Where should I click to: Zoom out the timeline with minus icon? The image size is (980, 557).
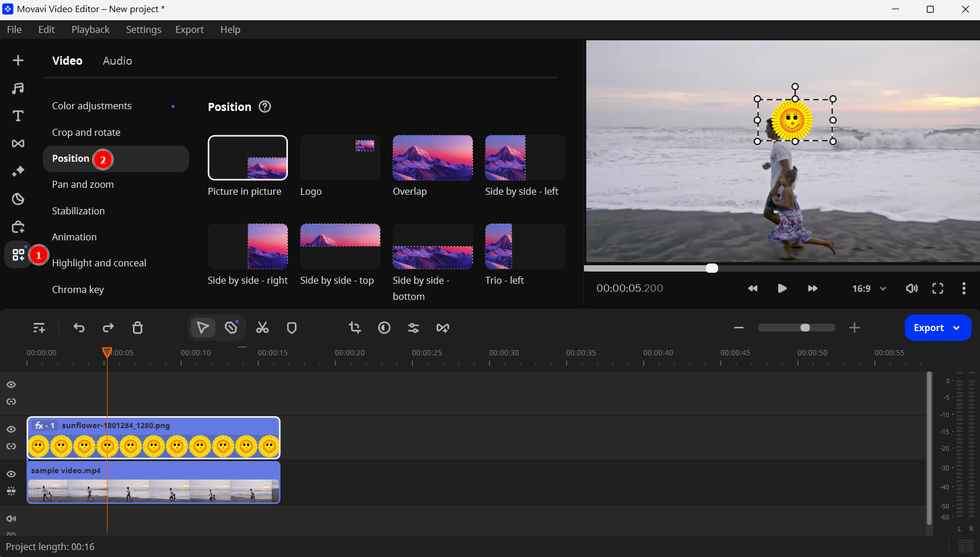(739, 328)
